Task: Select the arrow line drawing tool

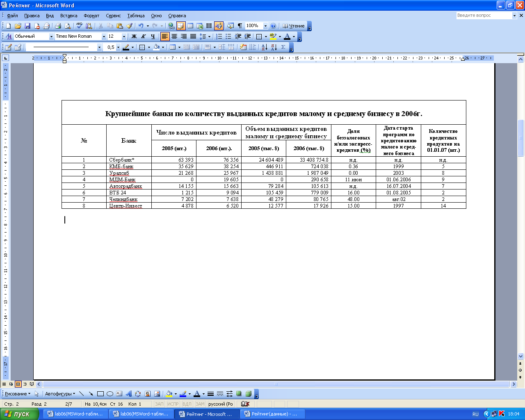Action: point(91,394)
